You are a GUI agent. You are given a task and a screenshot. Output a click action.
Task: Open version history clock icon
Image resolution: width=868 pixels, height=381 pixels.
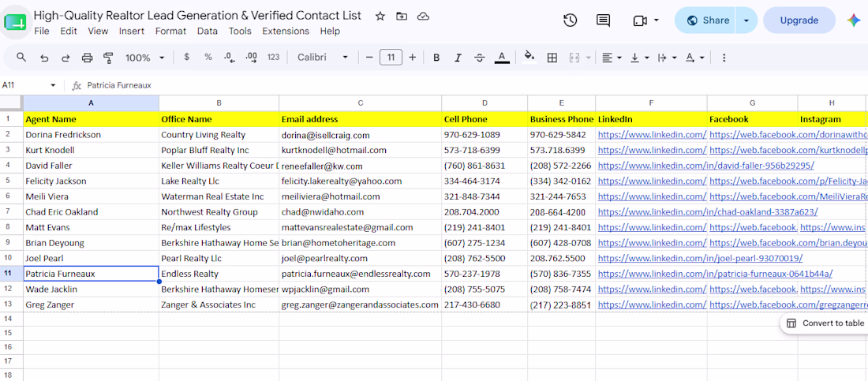(x=571, y=21)
